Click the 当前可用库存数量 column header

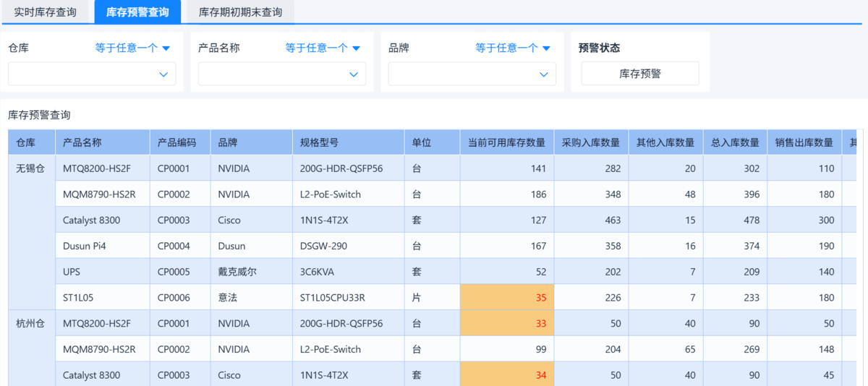tap(506, 142)
